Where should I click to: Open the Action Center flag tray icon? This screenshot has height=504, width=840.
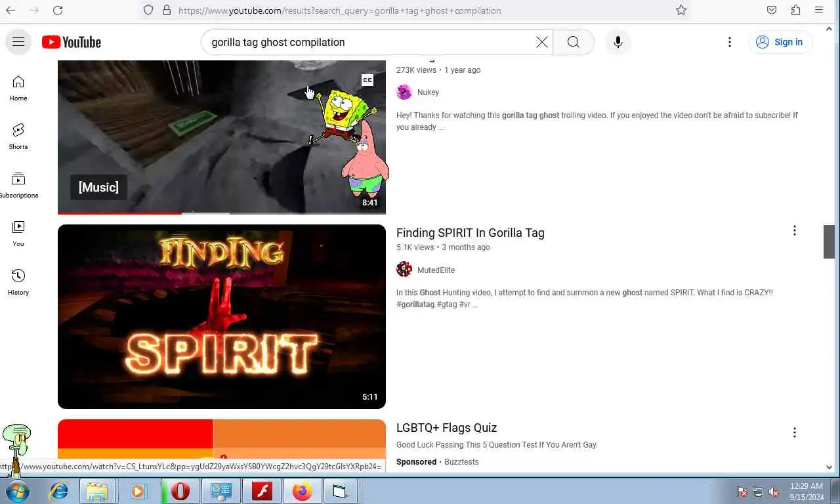point(742,492)
